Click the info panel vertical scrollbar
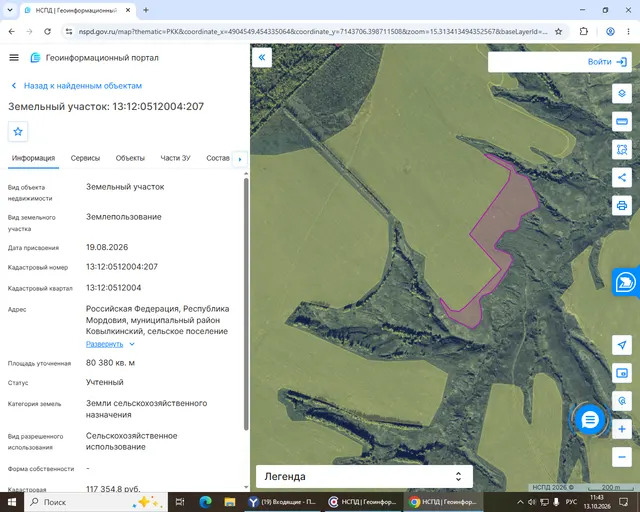 point(246,304)
